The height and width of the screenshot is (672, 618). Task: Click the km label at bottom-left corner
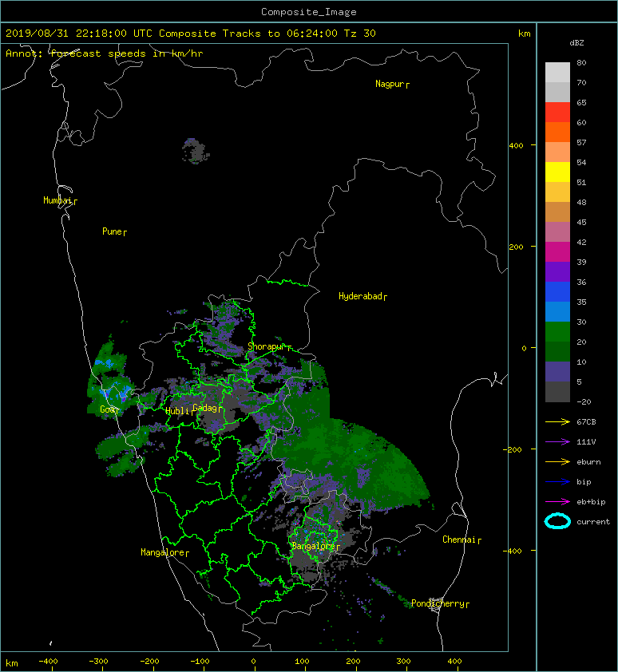pos(12,663)
